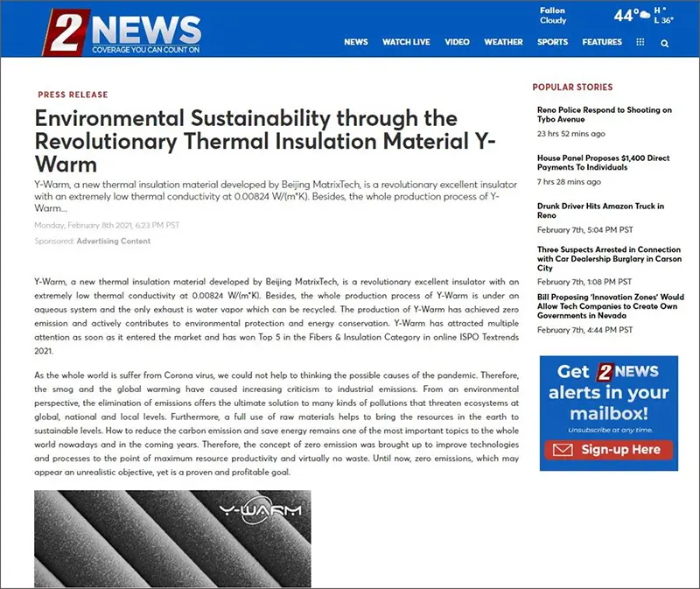Read Reno Police Respond to Shooting story

click(x=604, y=115)
